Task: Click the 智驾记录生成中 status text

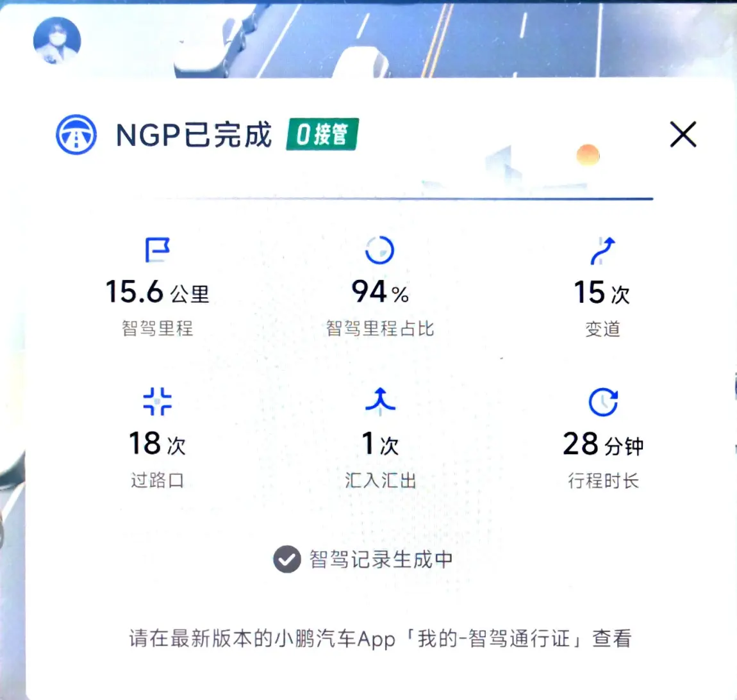Action: point(381,559)
